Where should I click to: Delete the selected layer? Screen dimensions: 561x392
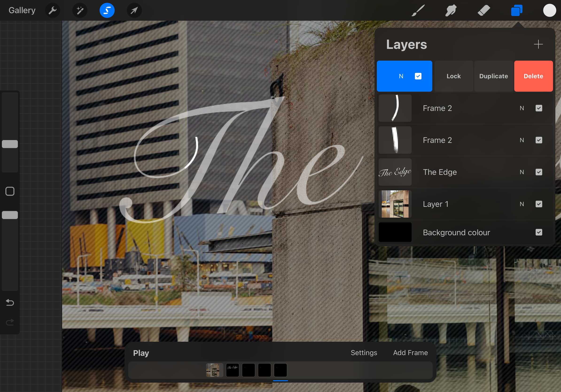(533, 76)
